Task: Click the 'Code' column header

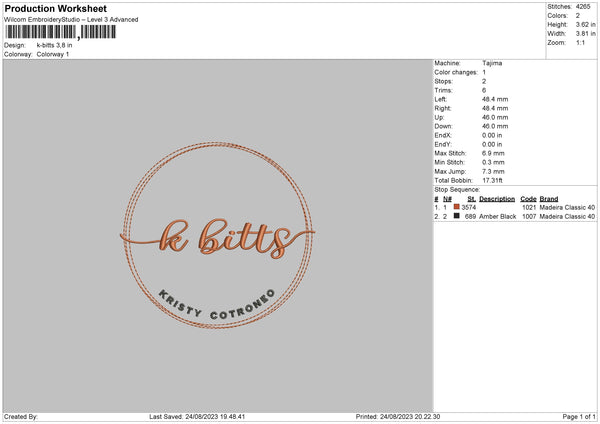Action: 528,199
